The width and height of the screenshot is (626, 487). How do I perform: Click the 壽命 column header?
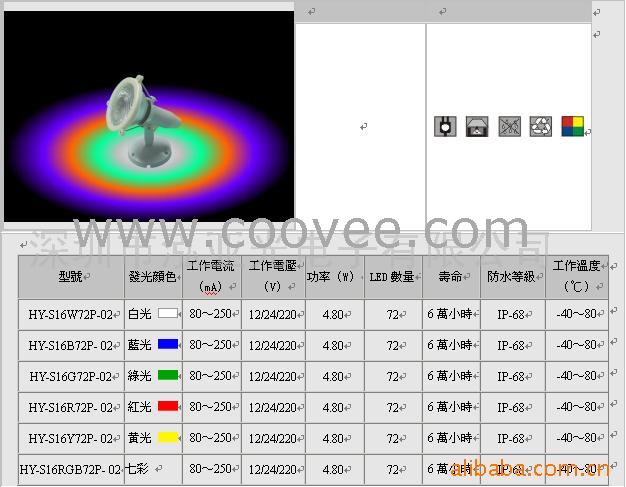(x=452, y=277)
